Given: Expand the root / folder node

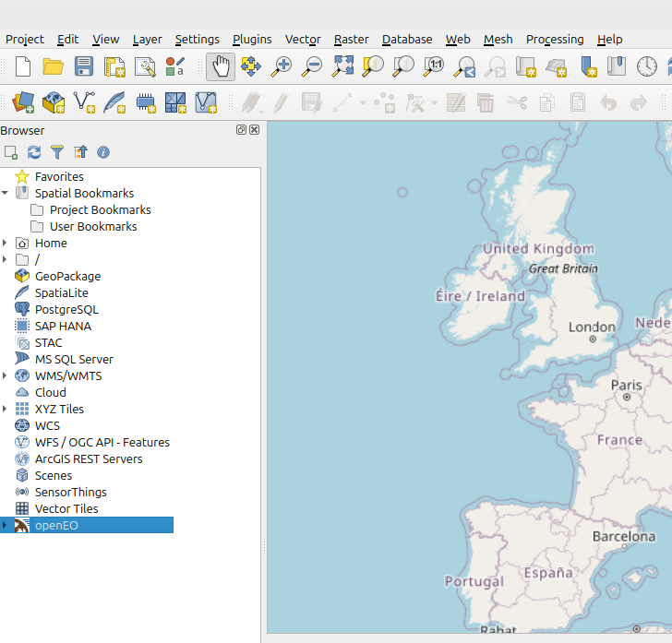Looking at the screenshot, I should point(5,259).
